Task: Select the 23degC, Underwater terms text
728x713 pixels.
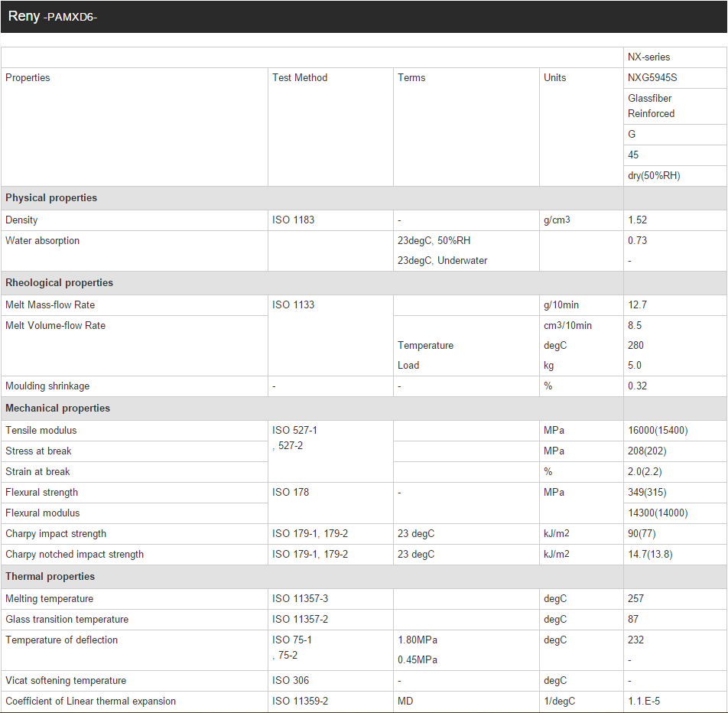Action: tap(442, 261)
